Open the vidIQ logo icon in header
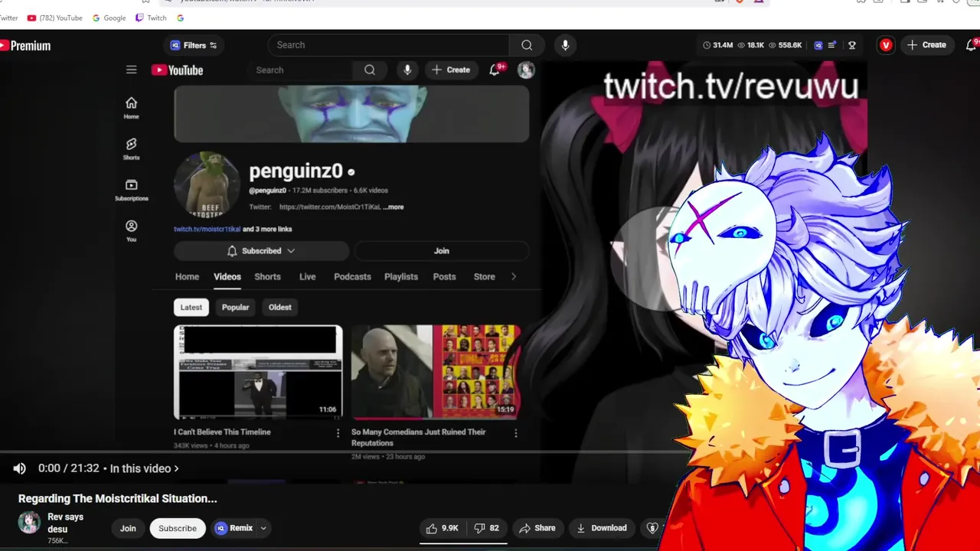This screenshot has height=551, width=980. 818,45
